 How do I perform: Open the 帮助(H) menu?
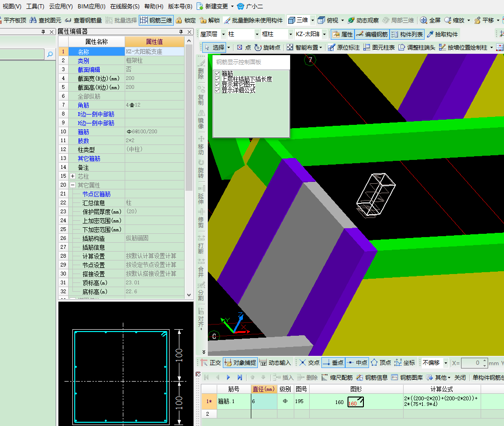[x=154, y=7]
